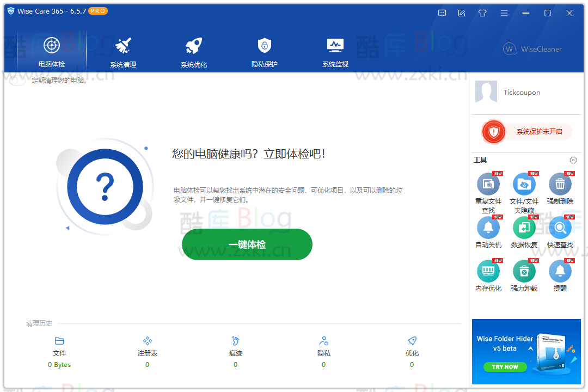The height and width of the screenshot is (392, 588).
Task: Click TRY NOW for Wise Folder Hider
Action: click(x=505, y=367)
